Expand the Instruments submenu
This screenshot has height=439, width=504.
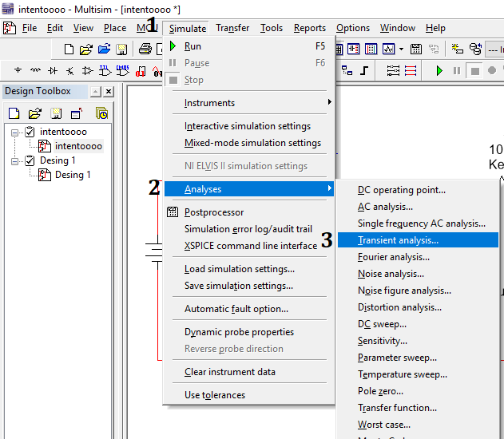coord(249,103)
